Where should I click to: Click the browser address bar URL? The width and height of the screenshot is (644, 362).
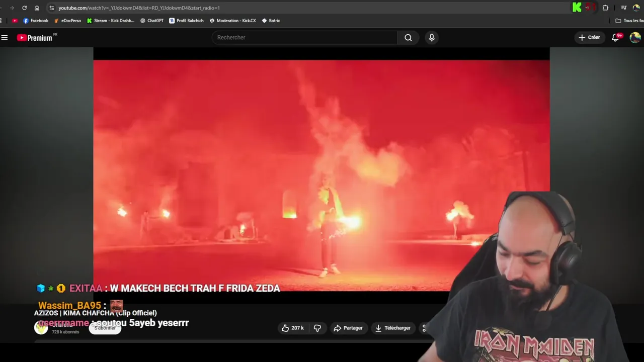click(139, 8)
